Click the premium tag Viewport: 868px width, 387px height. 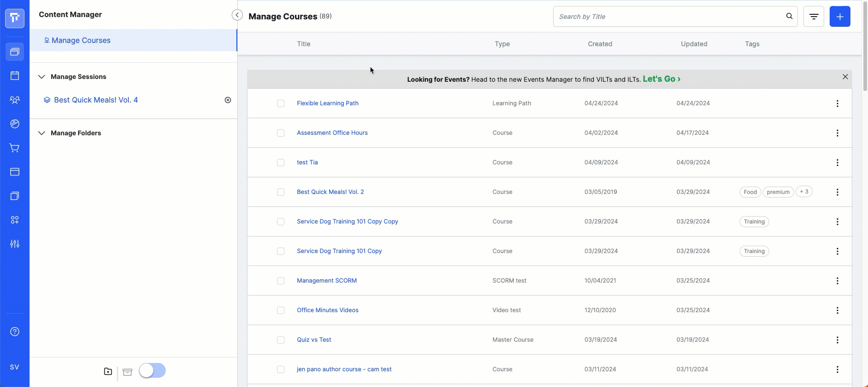(x=778, y=192)
